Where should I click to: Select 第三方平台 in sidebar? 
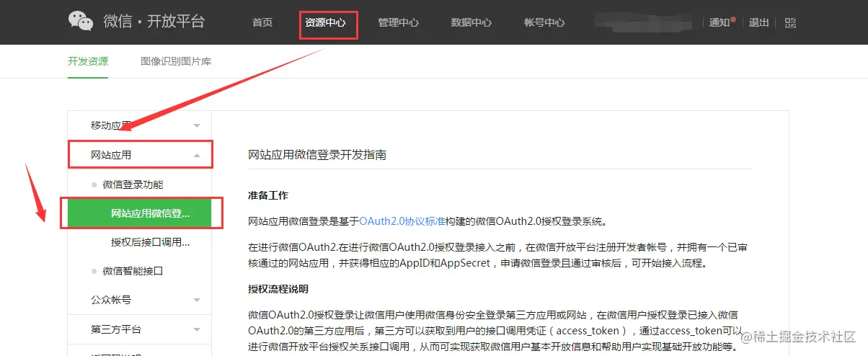tap(116, 329)
